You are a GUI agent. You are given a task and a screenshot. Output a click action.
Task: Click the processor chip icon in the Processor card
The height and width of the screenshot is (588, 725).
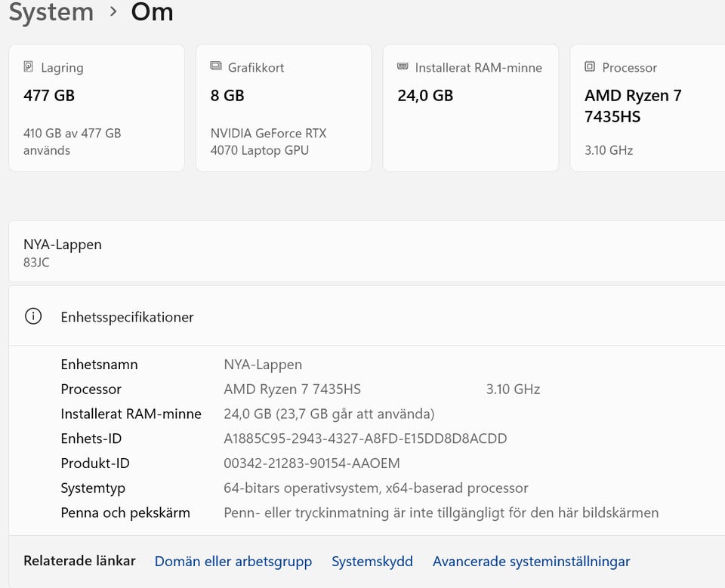click(x=590, y=67)
